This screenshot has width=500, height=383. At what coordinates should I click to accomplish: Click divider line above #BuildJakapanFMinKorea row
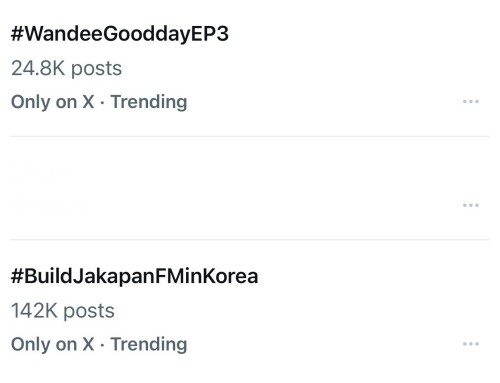pos(250,239)
